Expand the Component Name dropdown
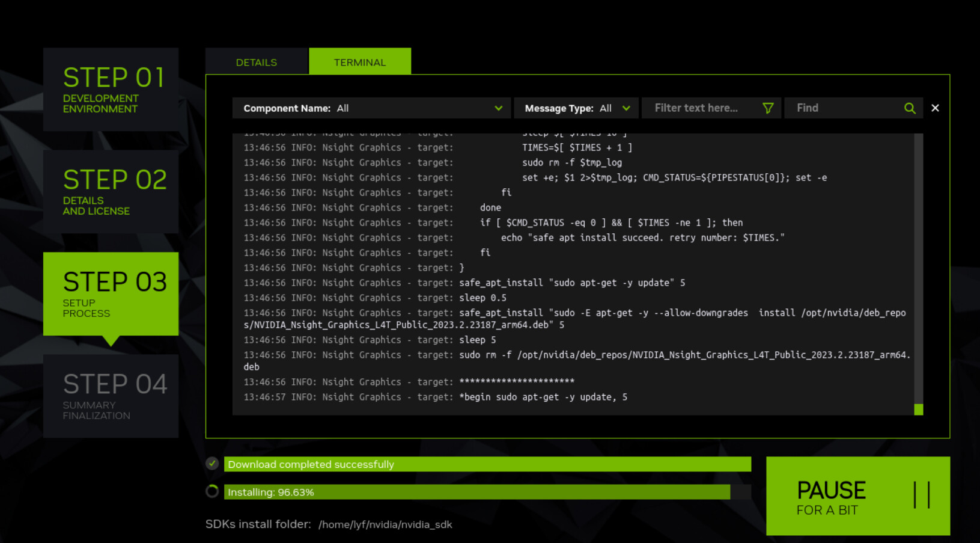Image resolution: width=980 pixels, height=543 pixels. [x=371, y=108]
